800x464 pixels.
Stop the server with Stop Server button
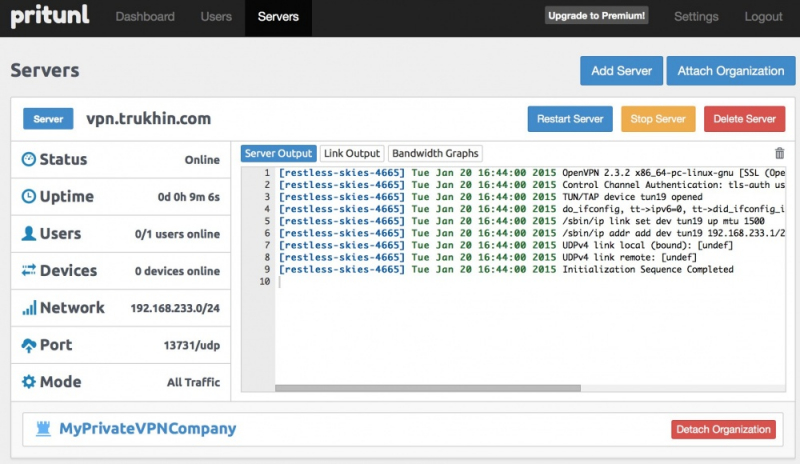(x=657, y=119)
